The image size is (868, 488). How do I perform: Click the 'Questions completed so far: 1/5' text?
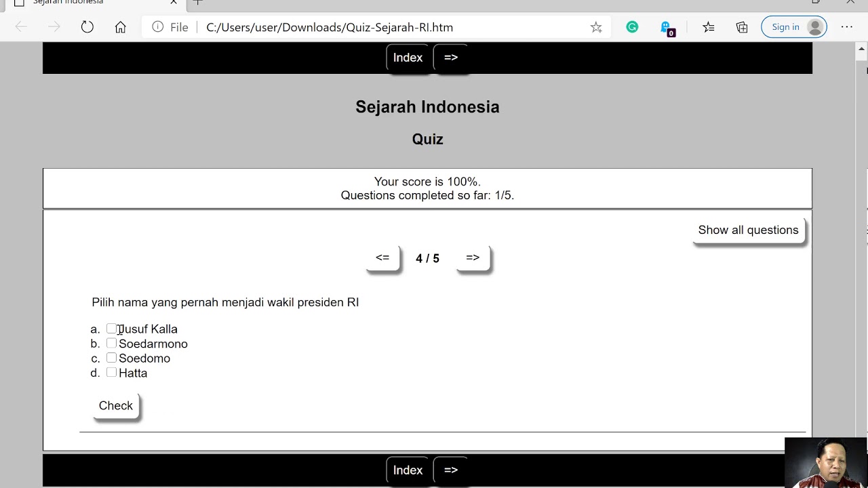tap(427, 195)
